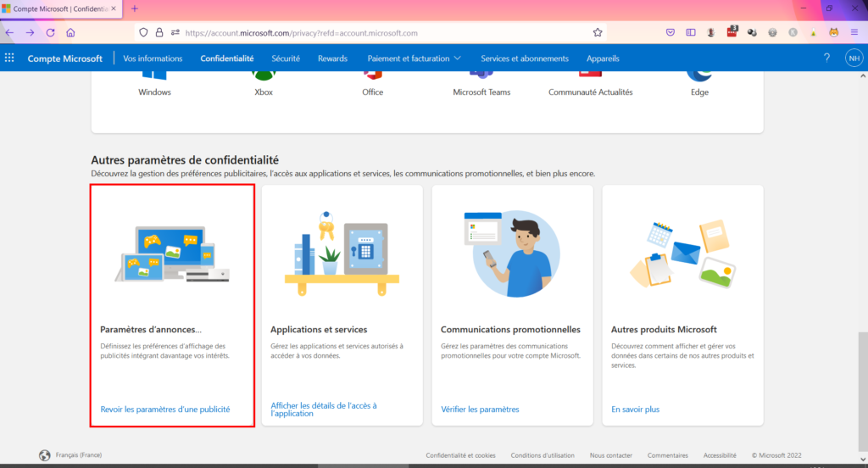Open site permissions icon beside padlock

175,33
